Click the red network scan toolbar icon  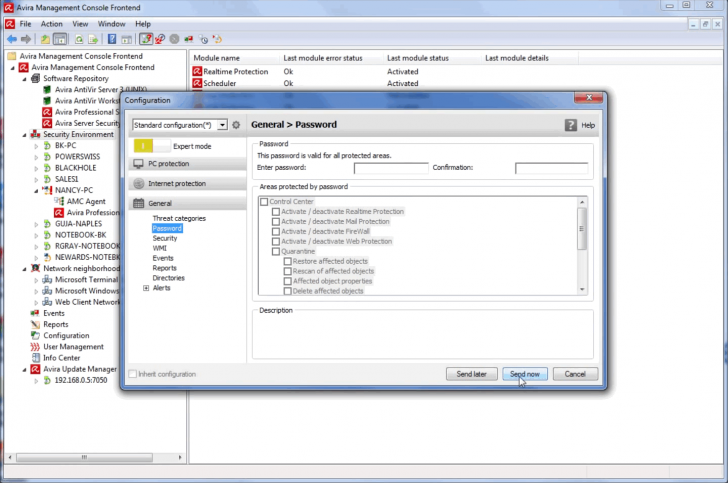coord(160,39)
